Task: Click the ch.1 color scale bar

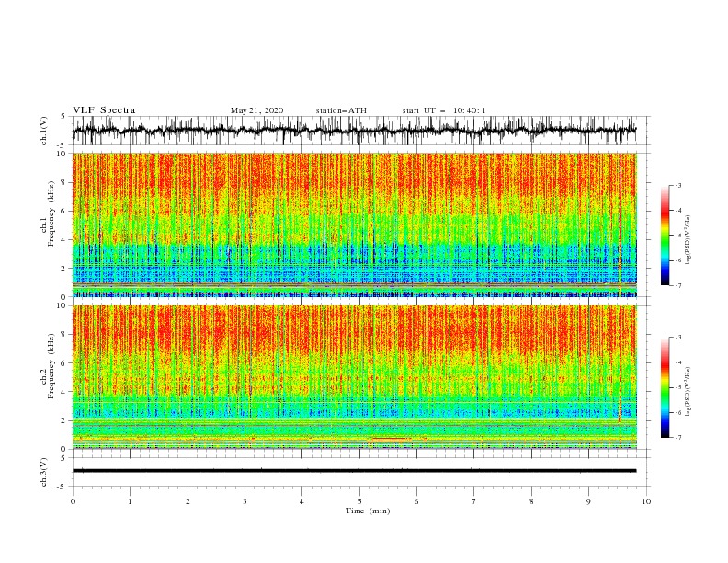Action: click(665, 236)
